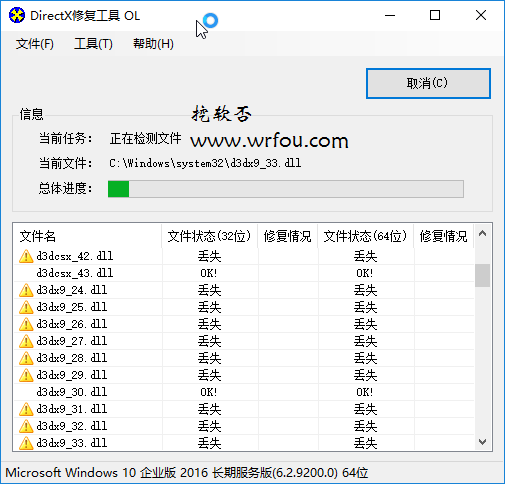Image resolution: width=505 pixels, height=484 pixels.
Task: Click warning icon beside d3dx9_32.dll
Action: tap(26, 426)
